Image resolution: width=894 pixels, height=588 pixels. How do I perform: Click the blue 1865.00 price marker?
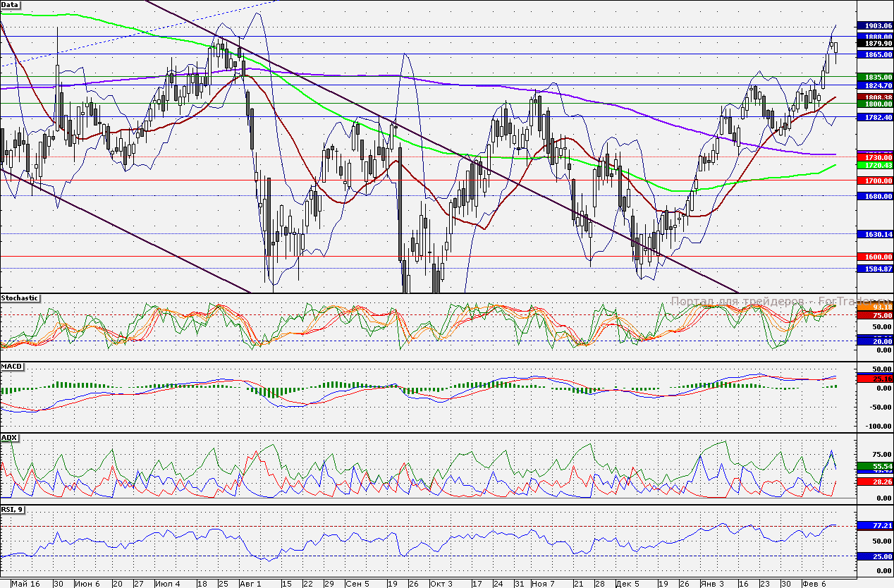pos(874,54)
